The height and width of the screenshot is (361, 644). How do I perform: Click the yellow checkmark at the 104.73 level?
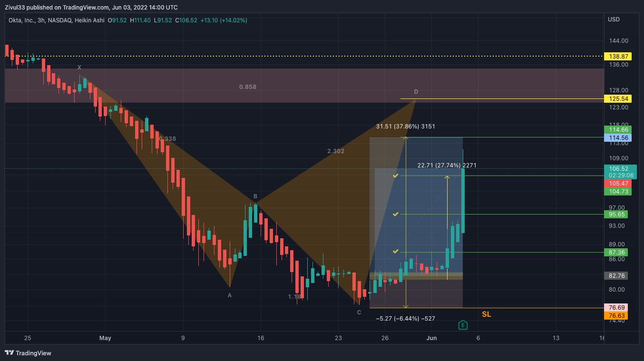click(x=395, y=176)
